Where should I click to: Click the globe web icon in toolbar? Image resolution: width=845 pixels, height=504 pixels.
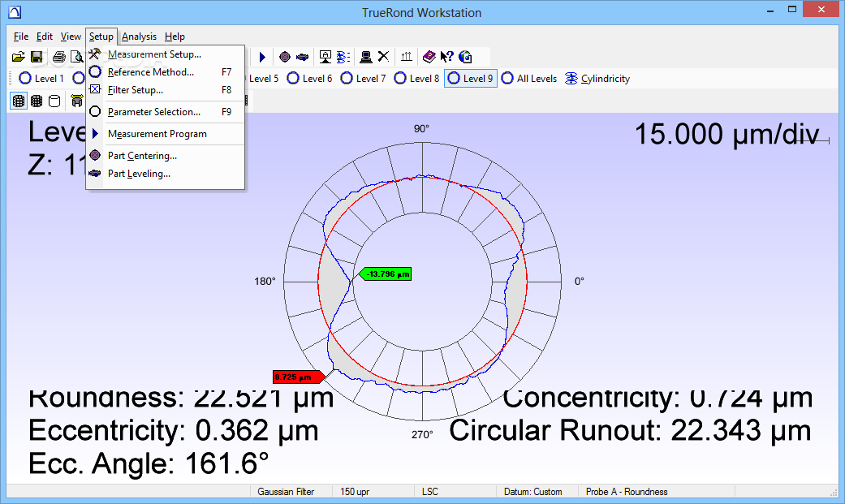pyautogui.click(x=465, y=57)
